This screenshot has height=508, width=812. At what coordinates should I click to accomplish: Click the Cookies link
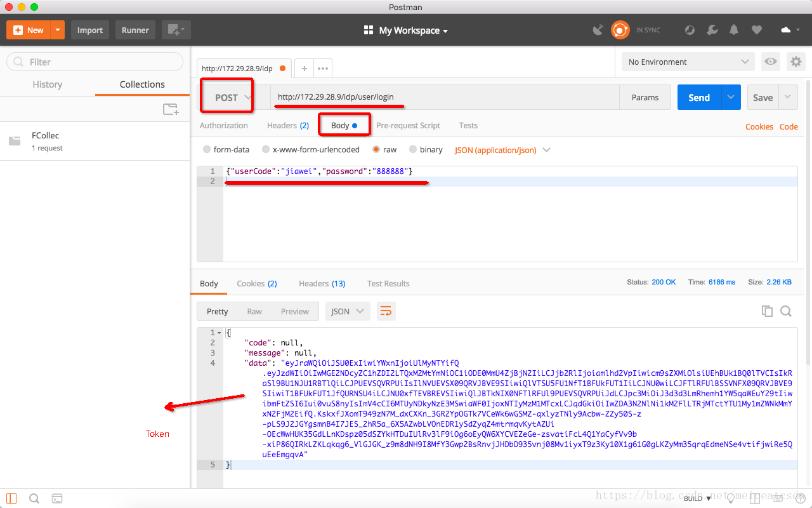coord(759,127)
